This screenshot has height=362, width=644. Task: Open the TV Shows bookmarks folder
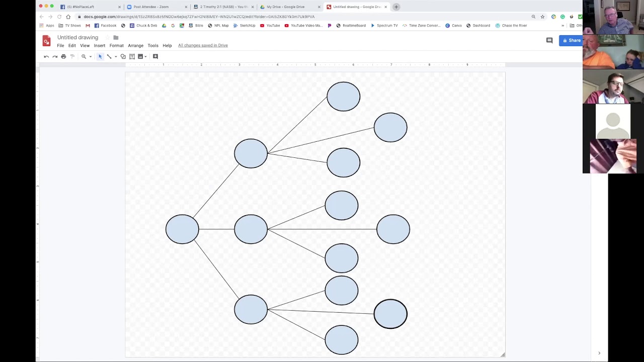click(x=69, y=26)
